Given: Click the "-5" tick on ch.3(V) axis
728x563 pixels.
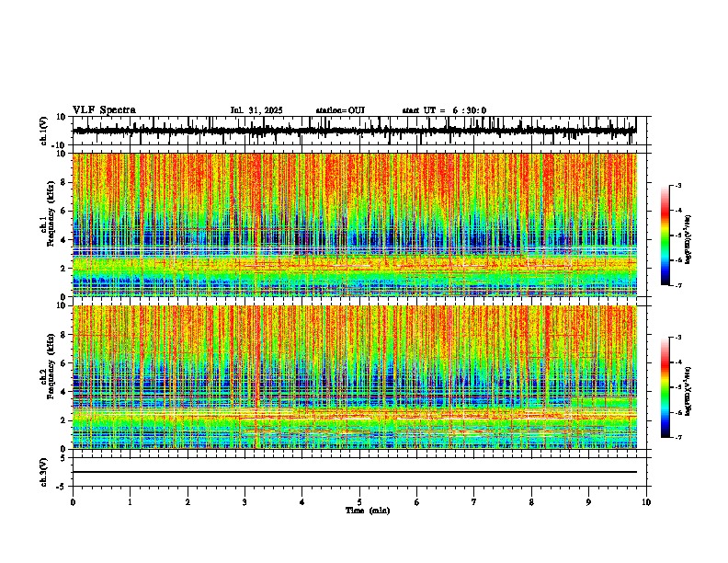Looking at the screenshot, I should (x=63, y=487).
